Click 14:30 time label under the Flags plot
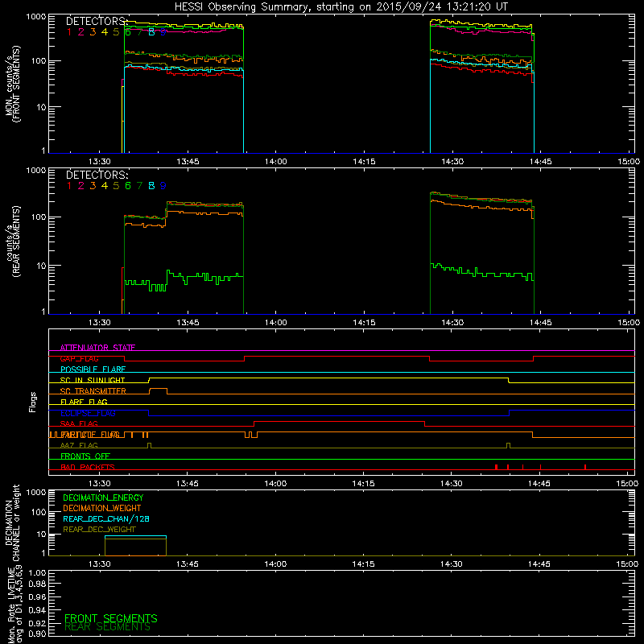Screen dimensions: 644x644 (451, 484)
